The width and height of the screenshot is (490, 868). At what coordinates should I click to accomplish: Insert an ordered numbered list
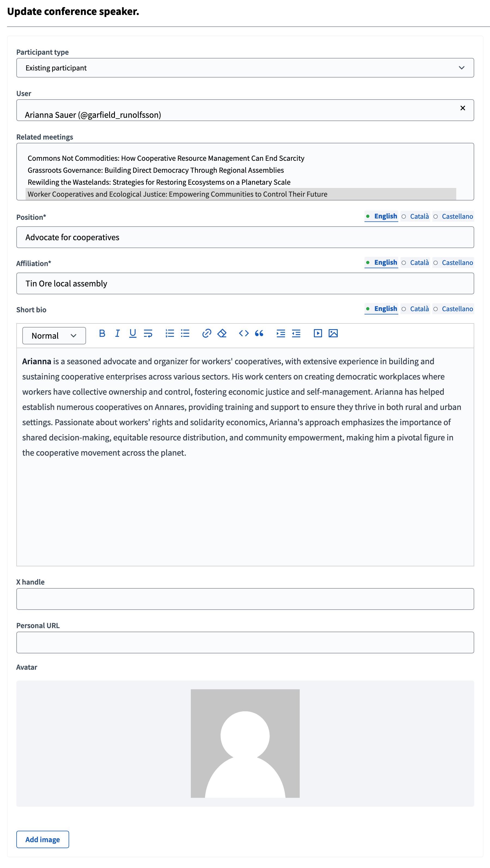click(170, 333)
